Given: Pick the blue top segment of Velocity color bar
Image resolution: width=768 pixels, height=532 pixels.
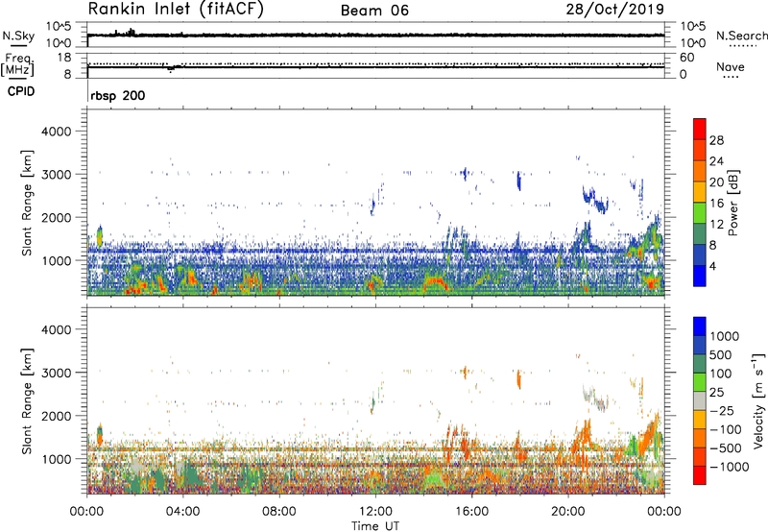Looking at the screenshot, I should point(700,326).
